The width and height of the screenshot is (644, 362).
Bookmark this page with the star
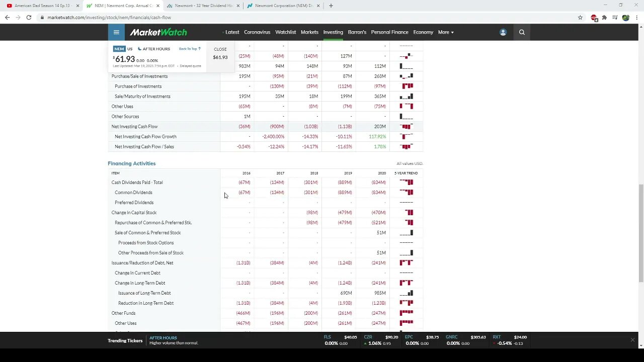[580, 17]
